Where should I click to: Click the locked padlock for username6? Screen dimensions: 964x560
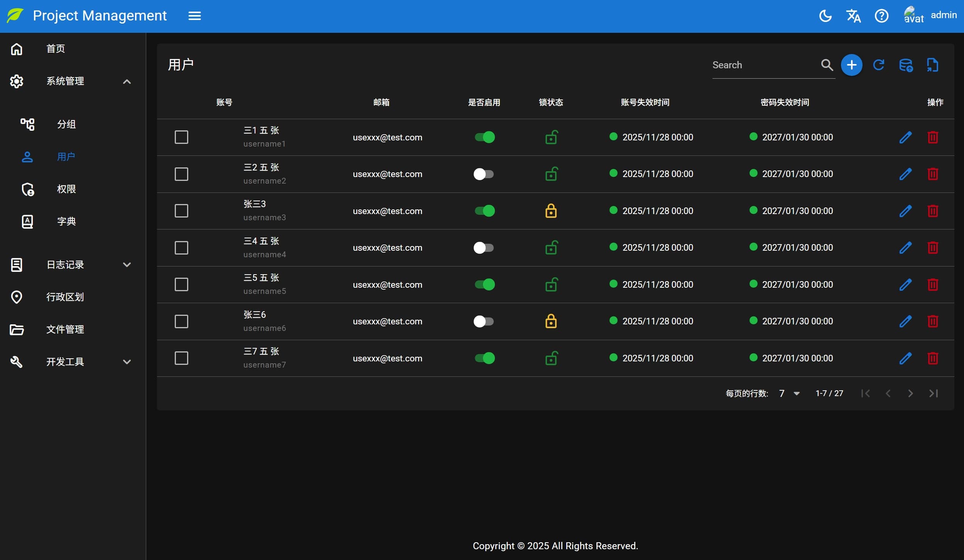[x=551, y=321]
